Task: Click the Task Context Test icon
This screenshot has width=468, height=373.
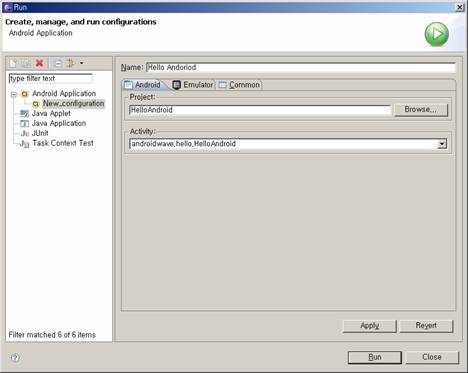Action: (25, 144)
